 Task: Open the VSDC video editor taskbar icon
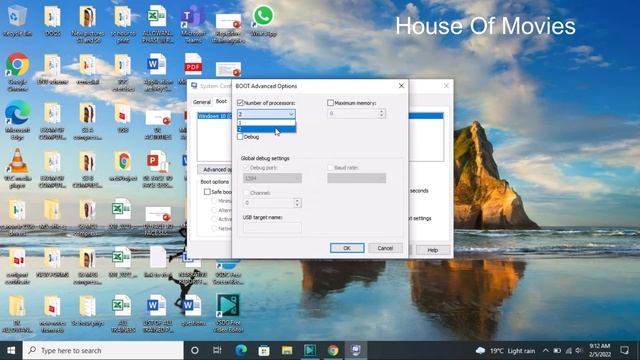pyautogui.click(x=310, y=350)
